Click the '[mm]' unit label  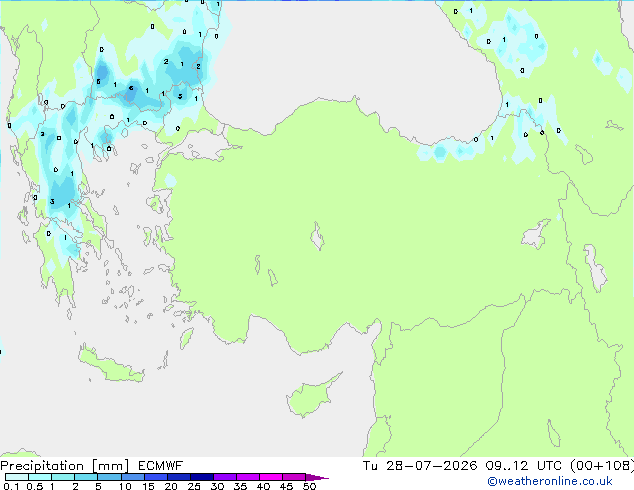[110, 466]
